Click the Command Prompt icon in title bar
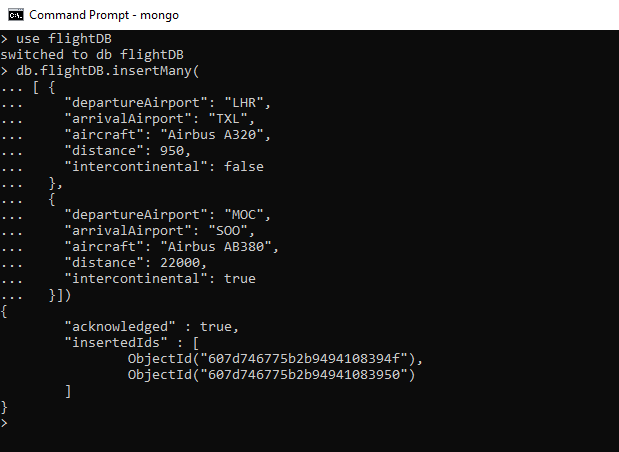This screenshot has width=619, height=452. (x=16, y=15)
